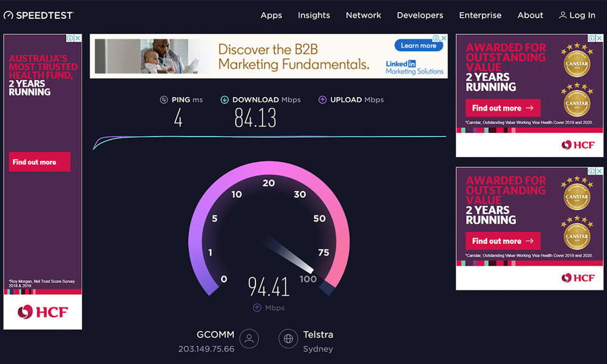Open the Apps menu
The image size is (607, 364).
click(x=271, y=15)
